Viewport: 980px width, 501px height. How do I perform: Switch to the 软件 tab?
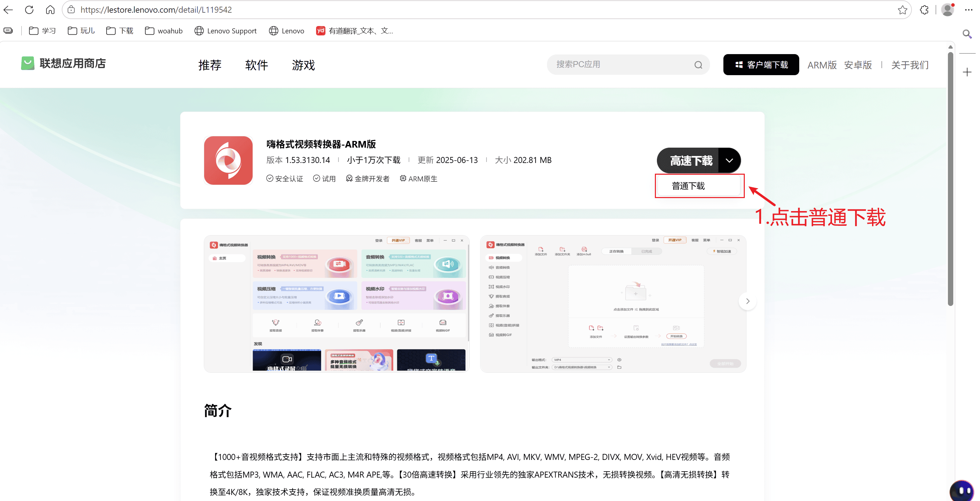click(256, 65)
